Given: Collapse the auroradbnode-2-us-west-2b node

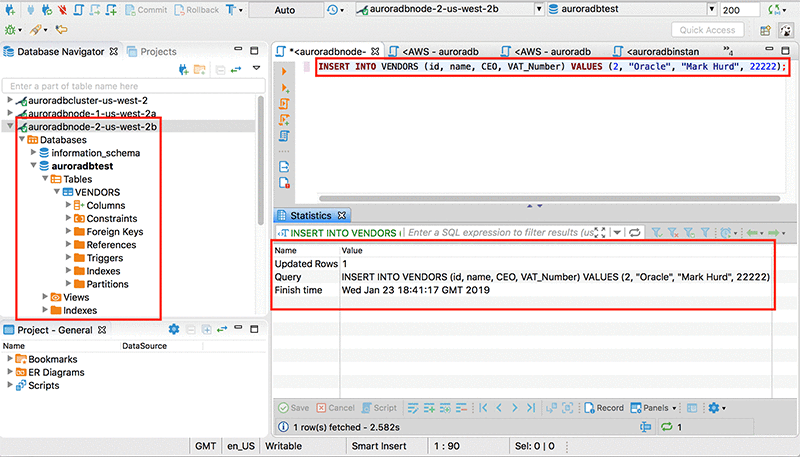Looking at the screenshot, I should point(10,126).
